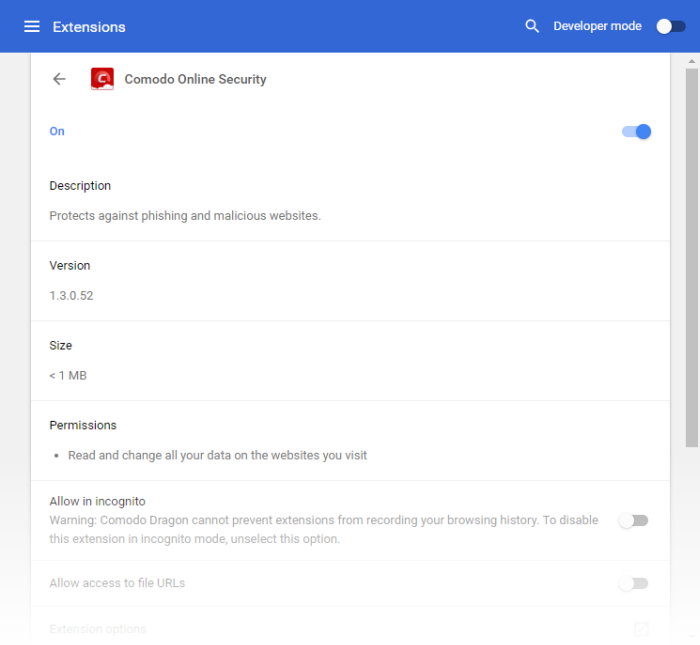700x645 pixels.
Task: Click the Allow in incognito label
Action: pyautogui.click(x=97, y=501)
